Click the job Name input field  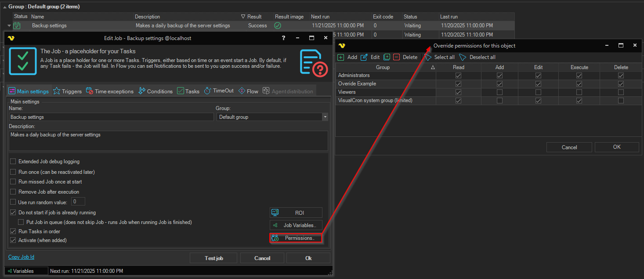(111, 117)
